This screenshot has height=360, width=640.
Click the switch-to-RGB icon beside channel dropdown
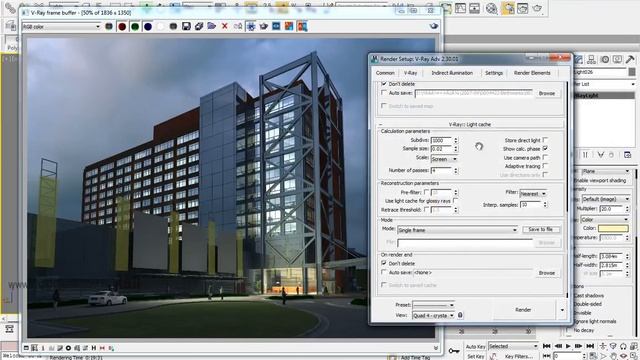click(x=109, y=27)
